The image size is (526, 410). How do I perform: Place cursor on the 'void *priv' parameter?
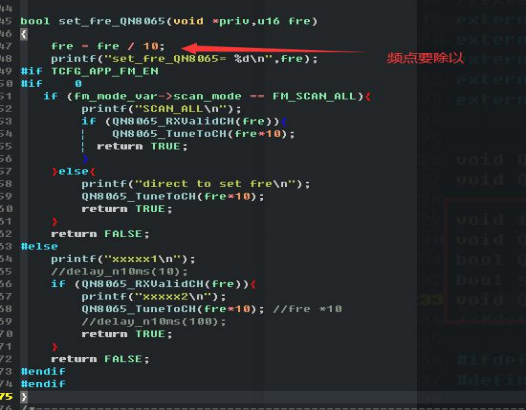pos(211,21)
